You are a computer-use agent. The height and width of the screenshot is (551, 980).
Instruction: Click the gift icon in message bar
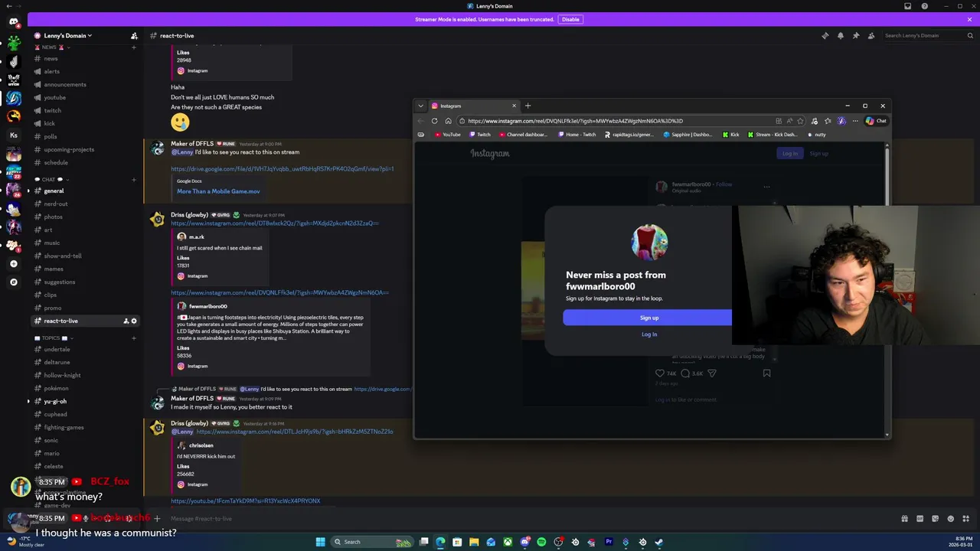904,519
